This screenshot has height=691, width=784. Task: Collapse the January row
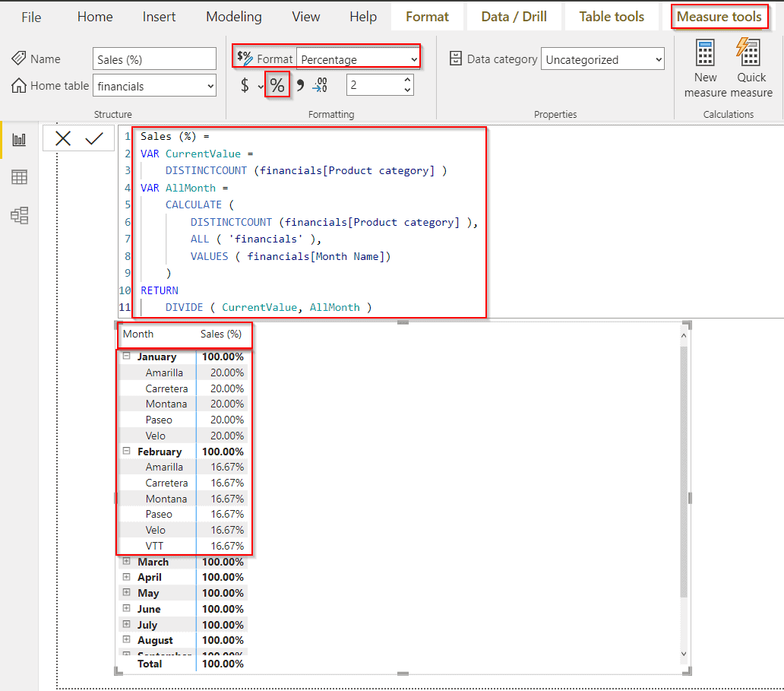pyautogui.click(x=127, y=357)
